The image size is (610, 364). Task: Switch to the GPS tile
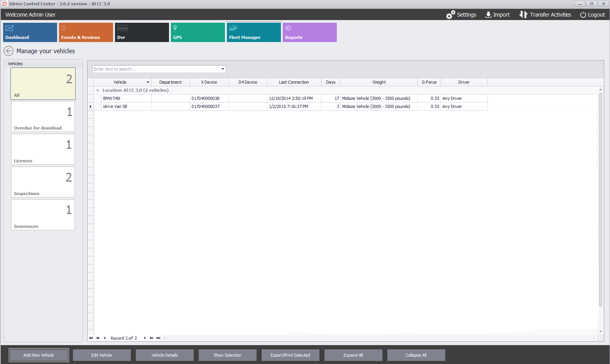(x=198, y=32)
